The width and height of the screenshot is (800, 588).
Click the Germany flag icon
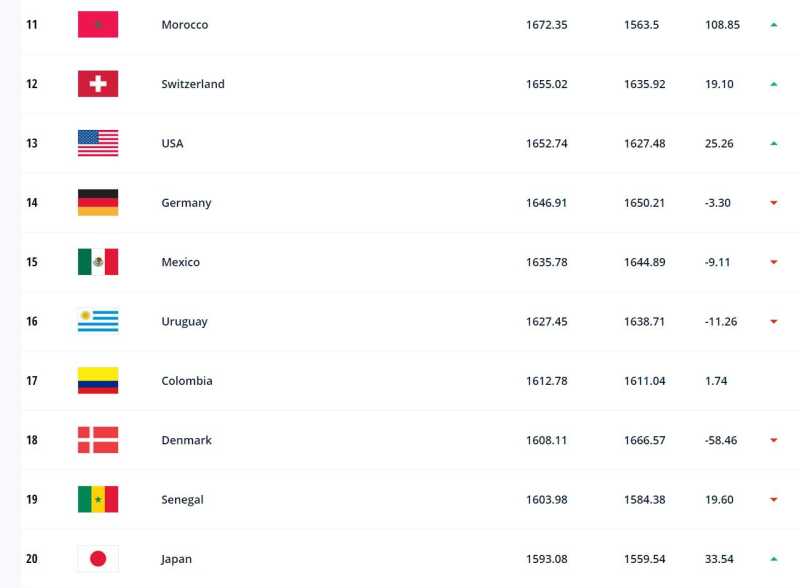98,202
